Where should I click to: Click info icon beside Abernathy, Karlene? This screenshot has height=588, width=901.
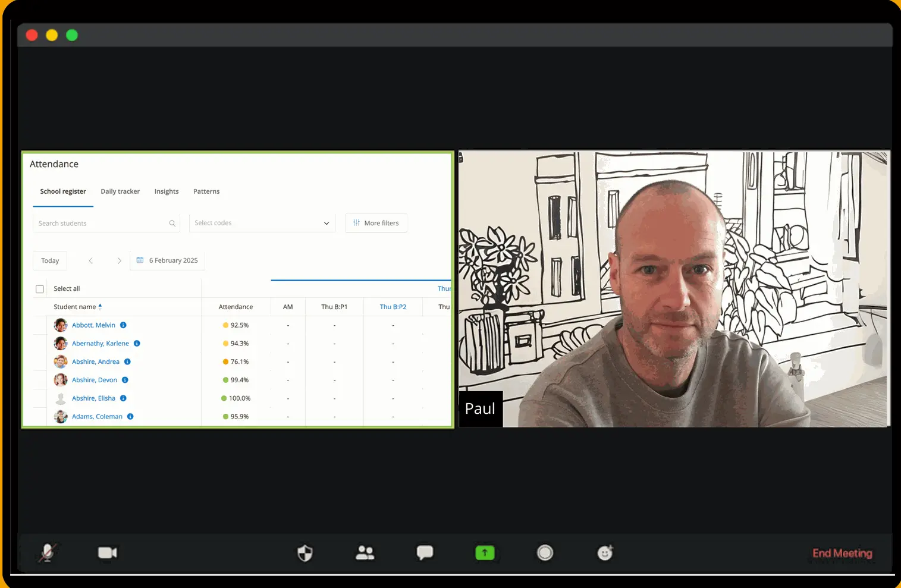tap(137, 344)
